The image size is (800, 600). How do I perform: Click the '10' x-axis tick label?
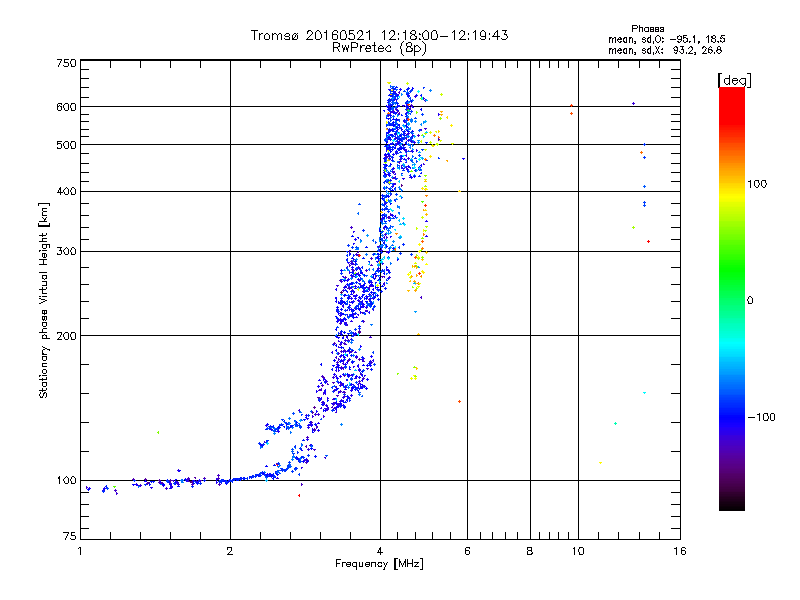click(578, 551)
